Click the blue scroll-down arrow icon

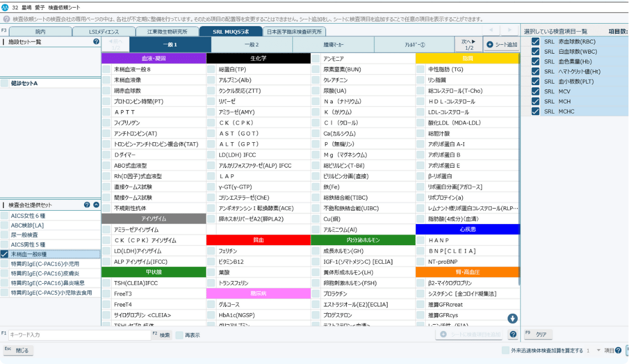click(512, 318)
